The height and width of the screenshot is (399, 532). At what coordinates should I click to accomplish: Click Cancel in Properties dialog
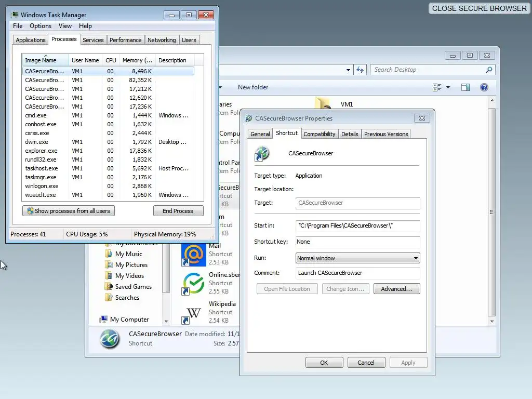click(x=366, y=362)
